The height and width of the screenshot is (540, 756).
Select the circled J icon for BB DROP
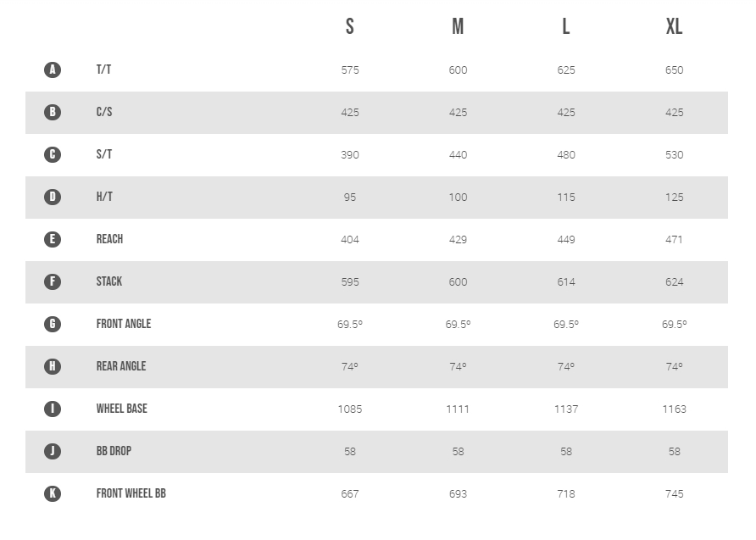(53, 451)
